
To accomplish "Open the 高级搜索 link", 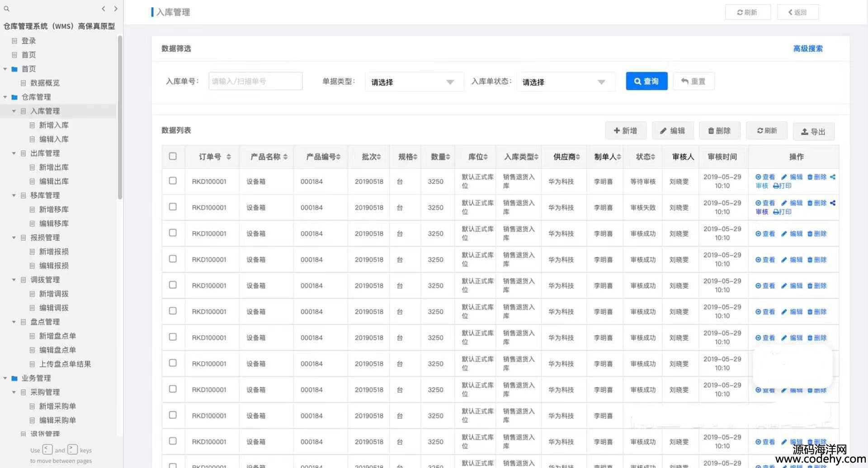I will [808, 49].
